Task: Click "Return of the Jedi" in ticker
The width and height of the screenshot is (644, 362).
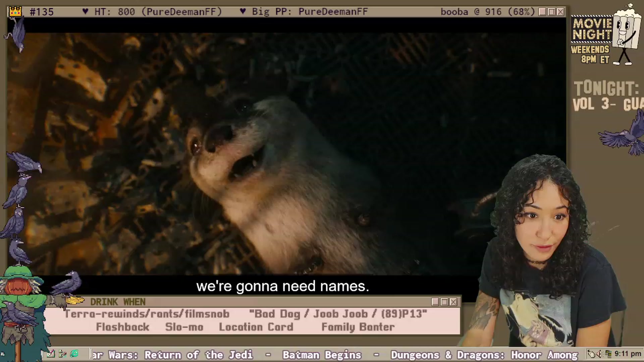Action: [199, 355]
